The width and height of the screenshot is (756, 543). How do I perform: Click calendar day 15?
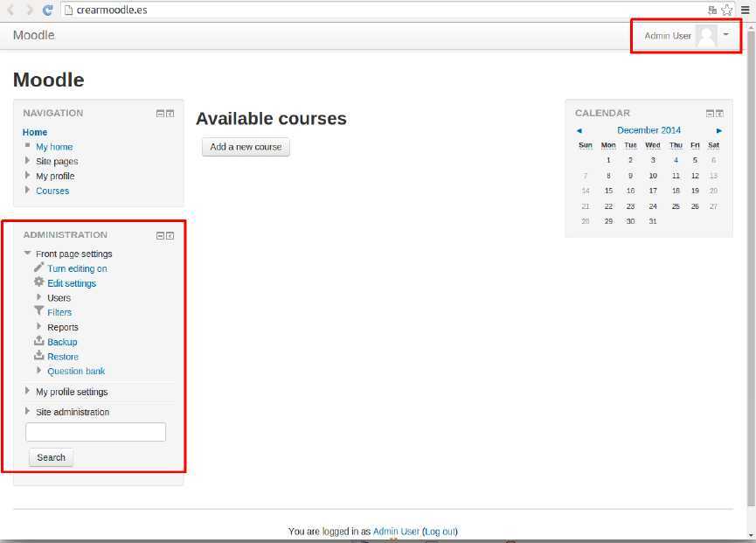608,191
